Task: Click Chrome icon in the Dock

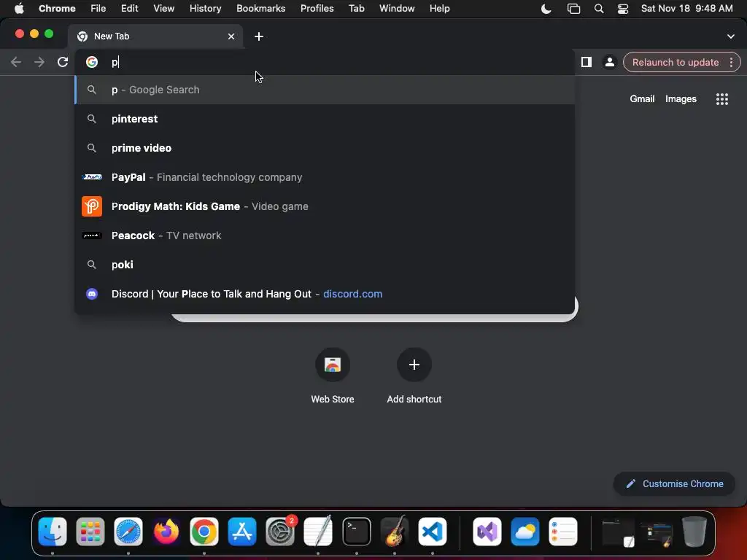Action: tap(204, 532)
